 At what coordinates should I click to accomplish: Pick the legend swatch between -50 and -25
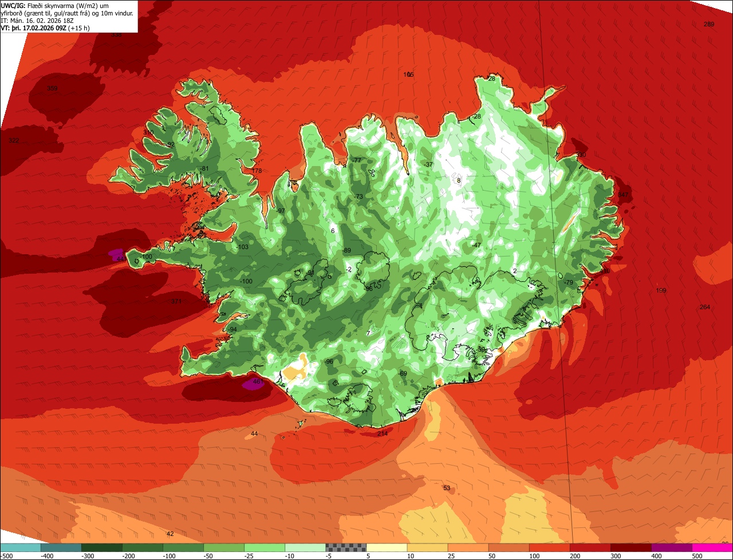223,547
